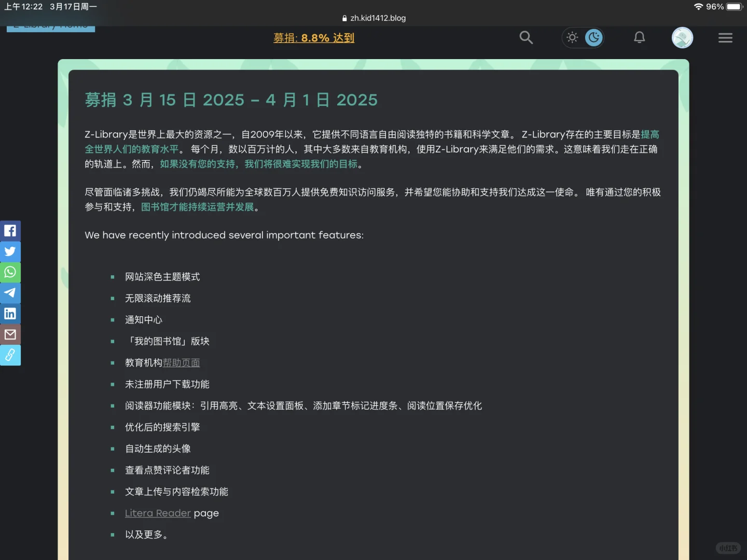The height and width of the screenshot is (560, 747).
Task: Click list item 未注册用户下载功能
Action: point(167,384)
